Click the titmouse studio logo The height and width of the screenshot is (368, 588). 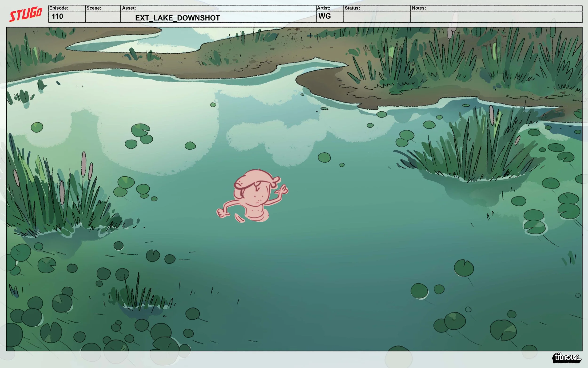pos(567,358)
